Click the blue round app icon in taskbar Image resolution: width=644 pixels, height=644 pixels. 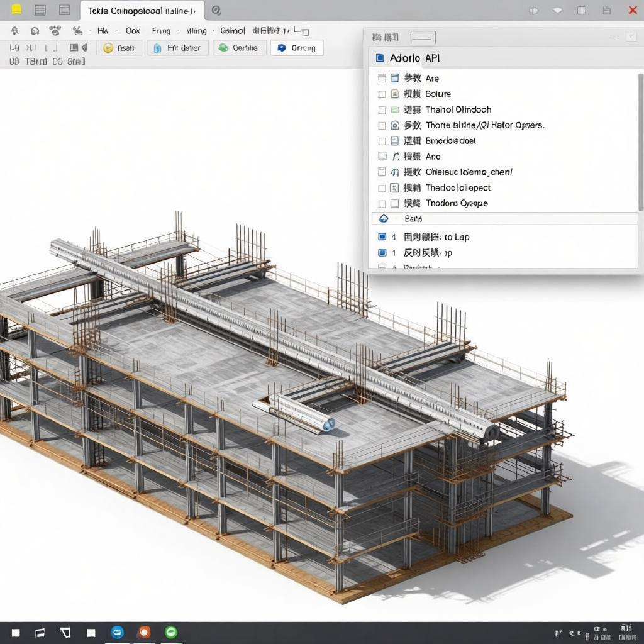point(118,632)
